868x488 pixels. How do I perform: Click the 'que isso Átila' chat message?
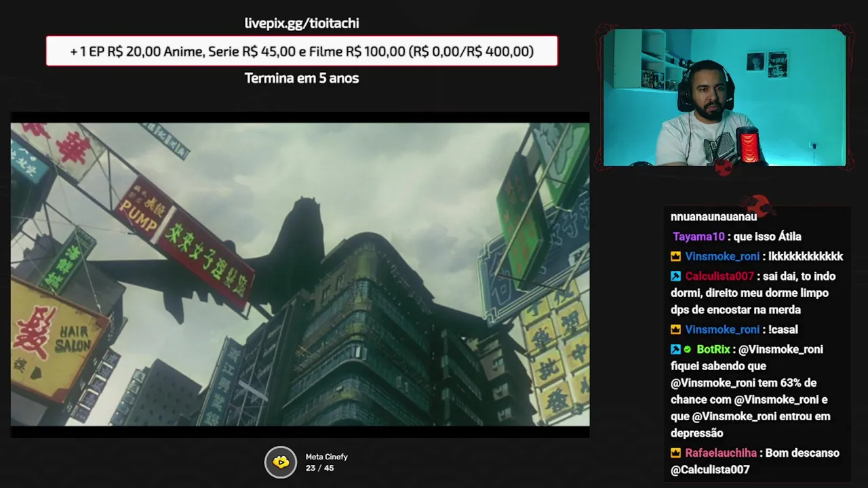click(x=767, y=237)
